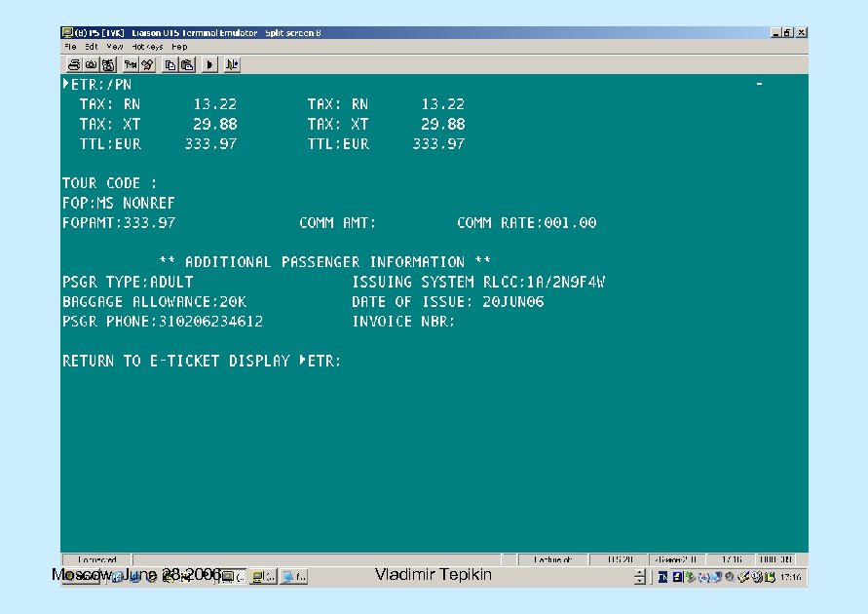This screenshot has width=868, height=614.
Task: Close the terminal emulator window
Action: 802,33
